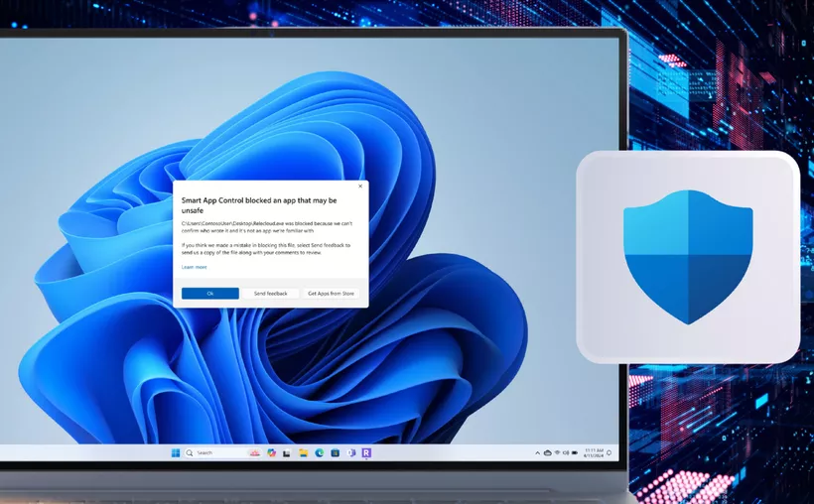Open File Explorer from the taskbar
814x504 pixels.
coord(303,452)
